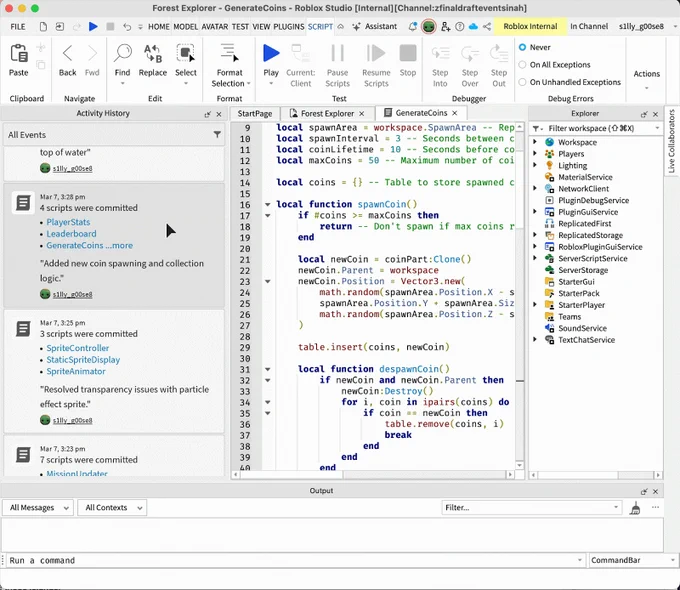This screenshot has height=590, width=680.
Task: Click the user avatar icon in top bar
Action: [428, 26]
